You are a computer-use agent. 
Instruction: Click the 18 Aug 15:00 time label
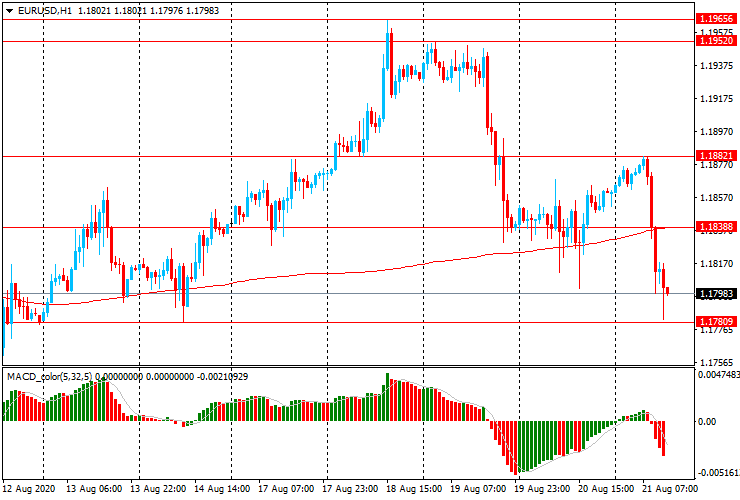tap(414, 489)
